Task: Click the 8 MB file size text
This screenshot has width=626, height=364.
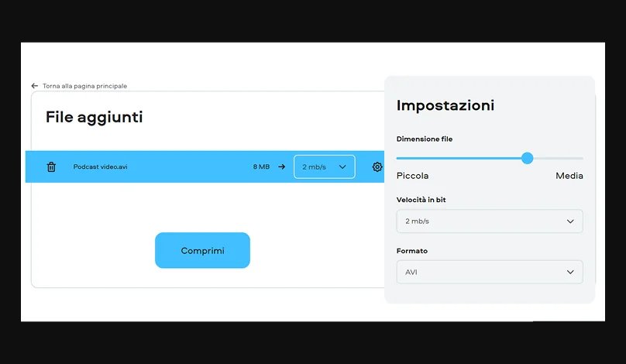Action: point(261,167)
